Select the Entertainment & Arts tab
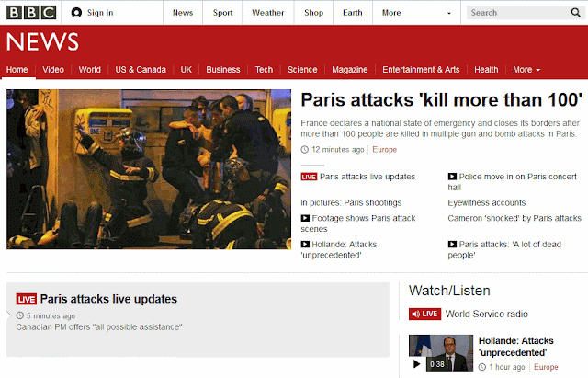 [421, 70]
